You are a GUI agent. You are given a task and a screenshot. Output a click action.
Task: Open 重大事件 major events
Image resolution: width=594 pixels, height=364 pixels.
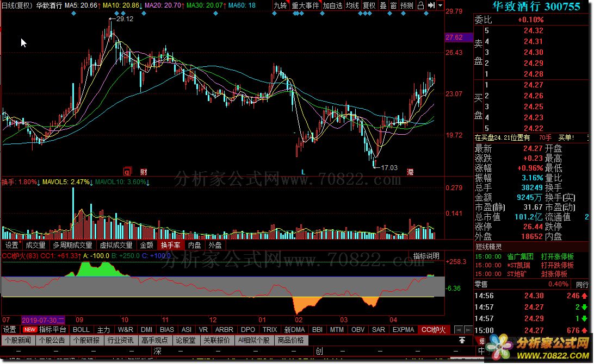pos(305,5)
